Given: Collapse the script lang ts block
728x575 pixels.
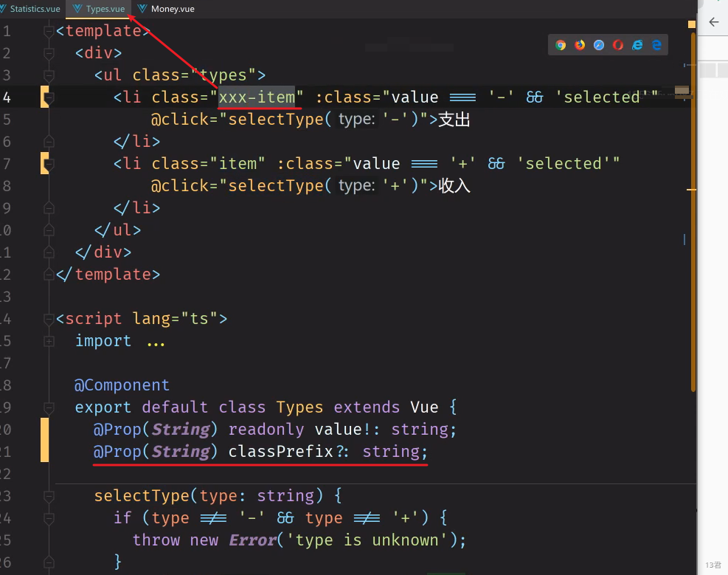Looking at the screenshot, I should (49, 319).
